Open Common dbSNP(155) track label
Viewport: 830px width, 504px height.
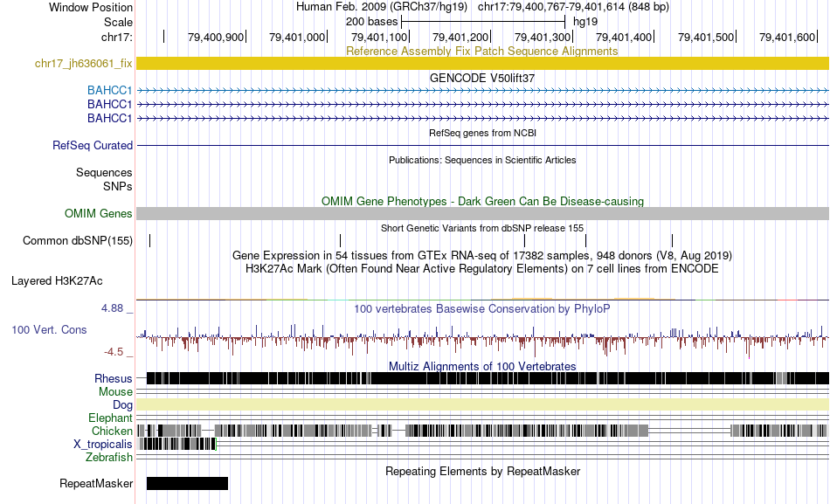pos(78,240)
